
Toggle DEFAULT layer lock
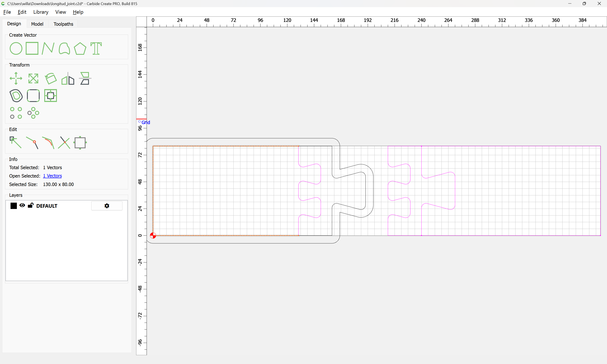point(30,205)
